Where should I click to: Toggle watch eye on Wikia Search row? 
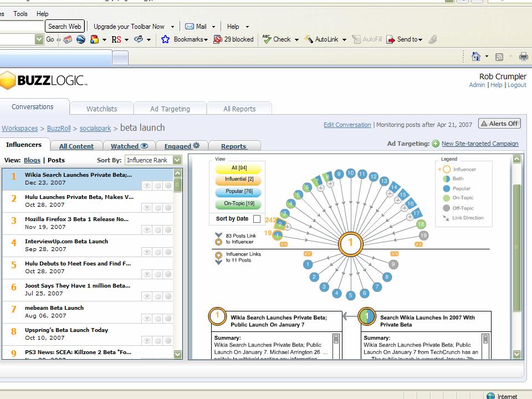pos(147,186)
